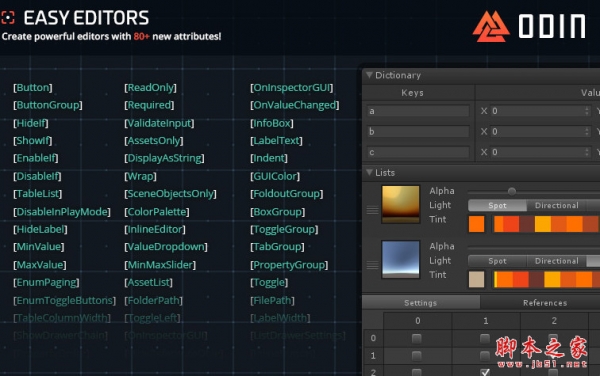Click the Keys column header

point(412,93)
